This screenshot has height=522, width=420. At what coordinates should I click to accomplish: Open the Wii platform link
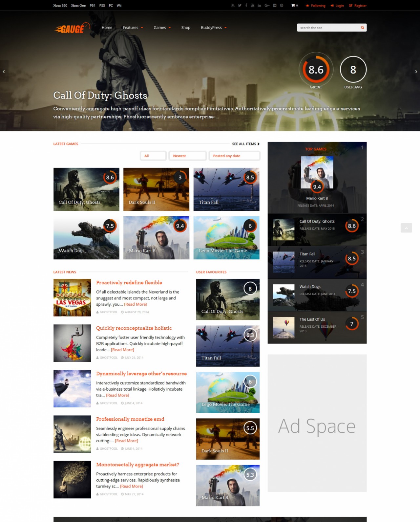click(119, 6)
